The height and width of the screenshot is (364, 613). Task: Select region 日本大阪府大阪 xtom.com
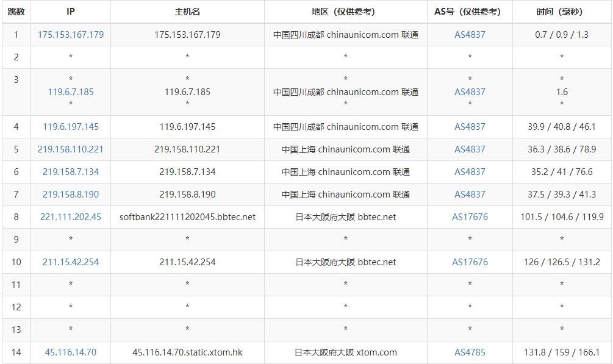[346, 352]
